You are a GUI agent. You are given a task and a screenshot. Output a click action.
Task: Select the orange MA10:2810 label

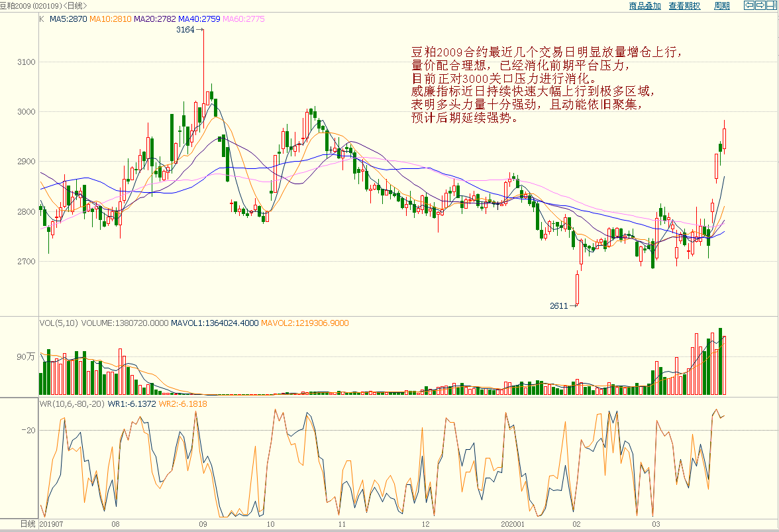[x=110, y=19]
